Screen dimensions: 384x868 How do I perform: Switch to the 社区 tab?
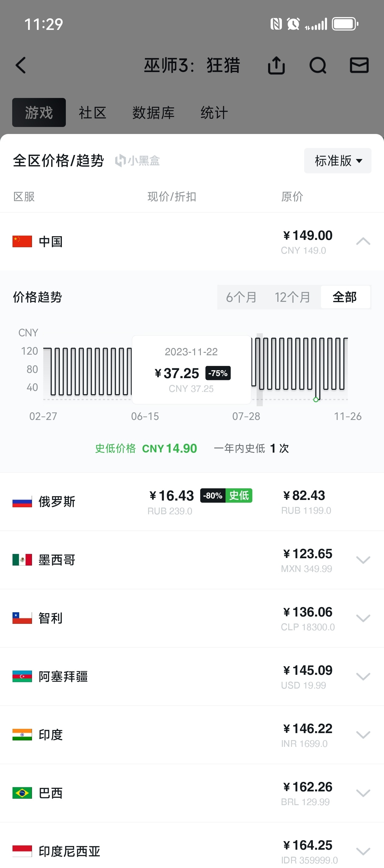coord(93,113)
